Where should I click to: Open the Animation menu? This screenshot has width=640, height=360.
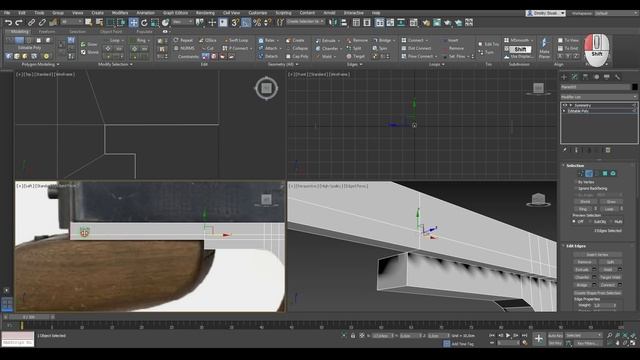tap(145, 13)
